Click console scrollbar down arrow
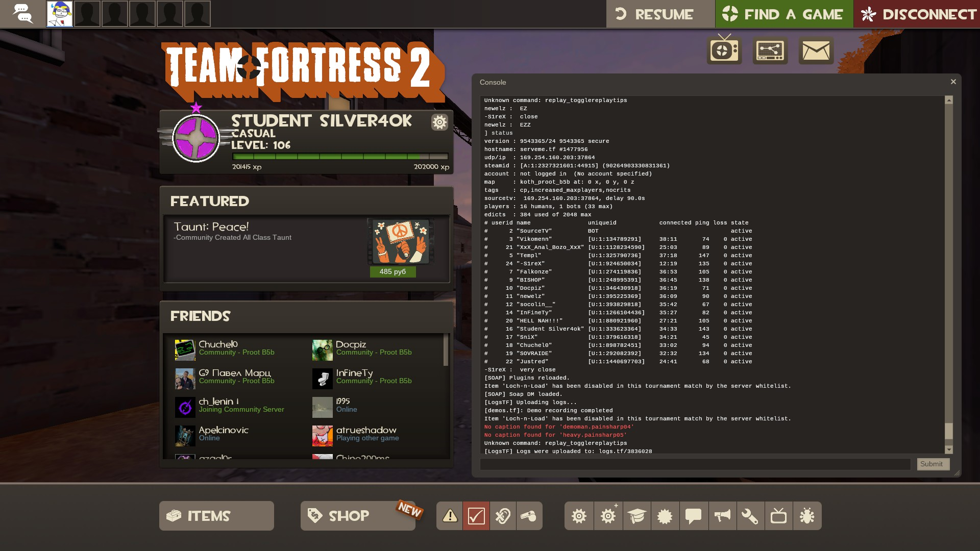980x551 pixels. coord(949,449)
